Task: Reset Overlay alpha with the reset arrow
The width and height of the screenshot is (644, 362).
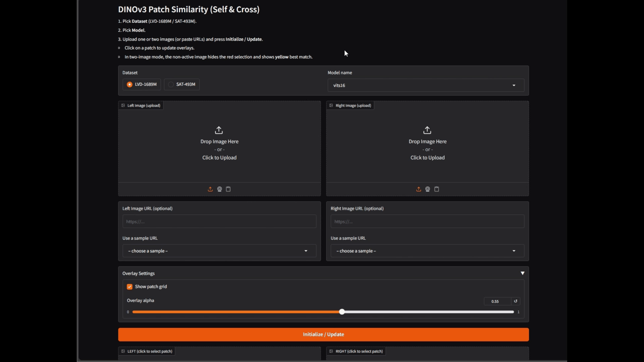Action: coord(516,301)
